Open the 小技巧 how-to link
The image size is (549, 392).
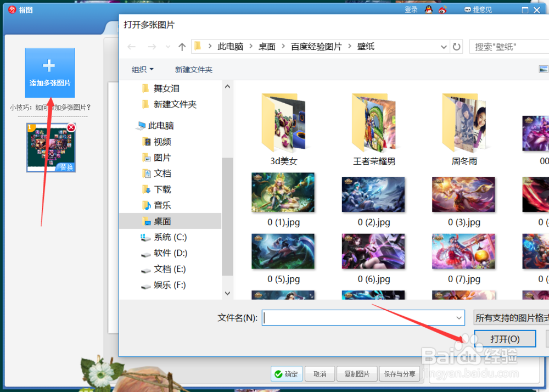coord(50,108)
